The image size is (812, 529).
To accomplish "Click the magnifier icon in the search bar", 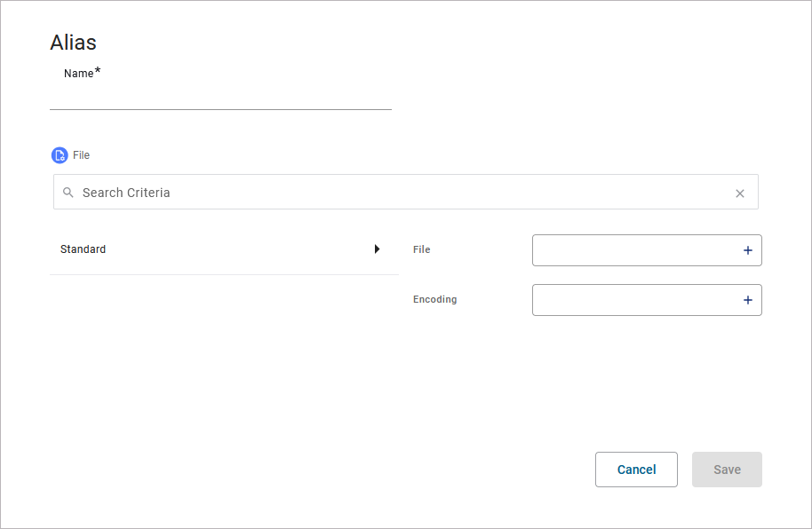I will point(68,193).
